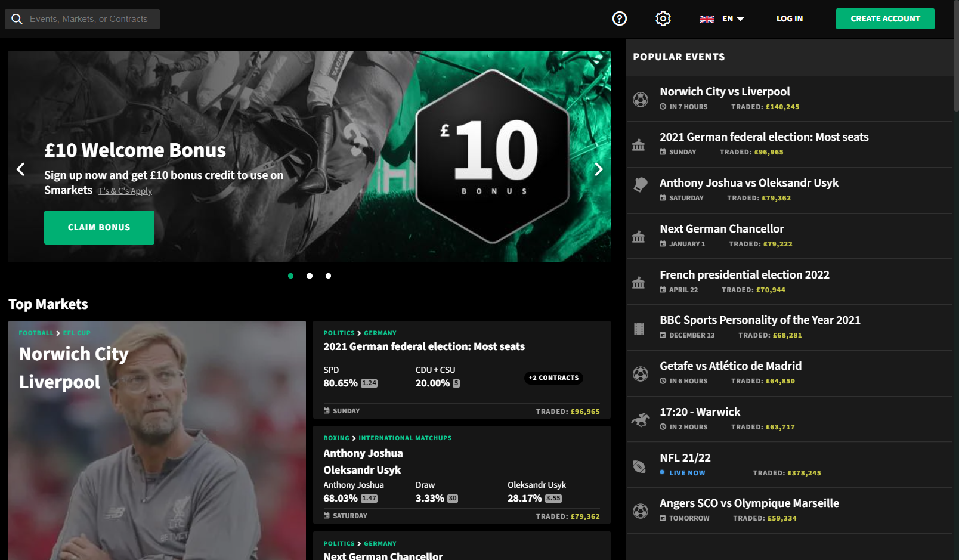The width and height of the screenshot is (959, 560).
Task: Click the Log In link
Action: pos(790,19)
